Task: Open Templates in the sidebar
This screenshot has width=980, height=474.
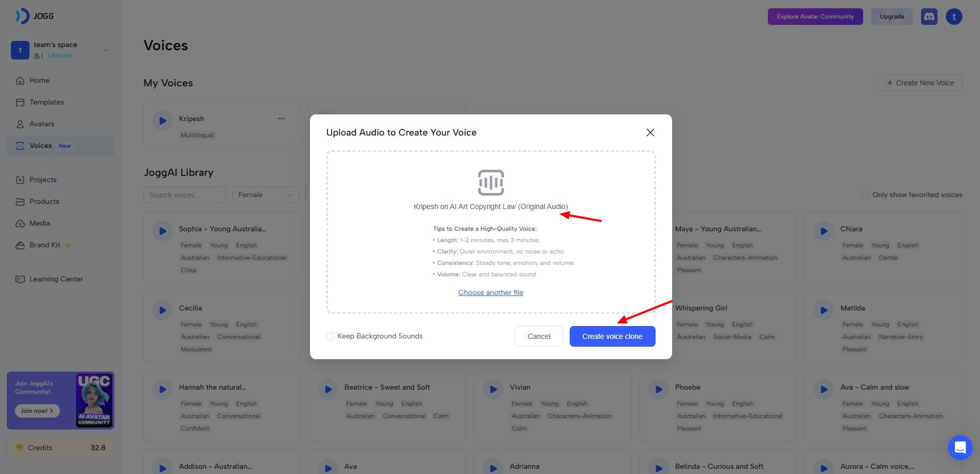Action: coord(47,102)
